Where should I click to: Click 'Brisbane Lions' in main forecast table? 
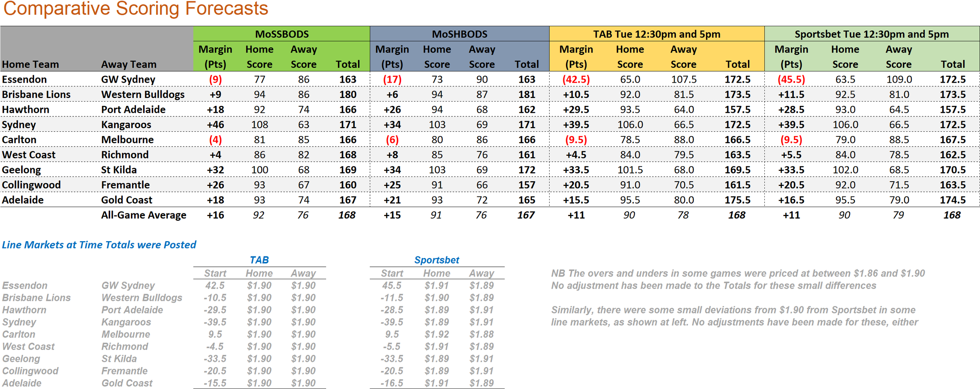(36, 95)
